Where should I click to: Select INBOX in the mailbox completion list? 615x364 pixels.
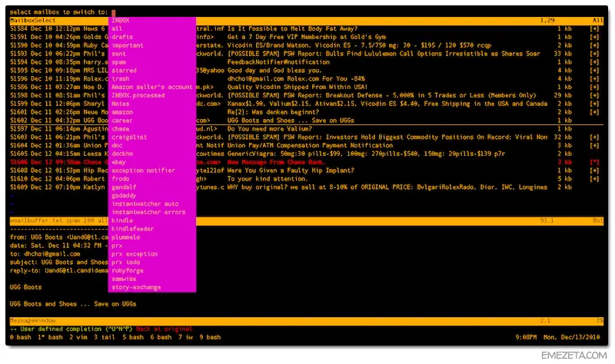pyautogui.click(x=121, y=21)
